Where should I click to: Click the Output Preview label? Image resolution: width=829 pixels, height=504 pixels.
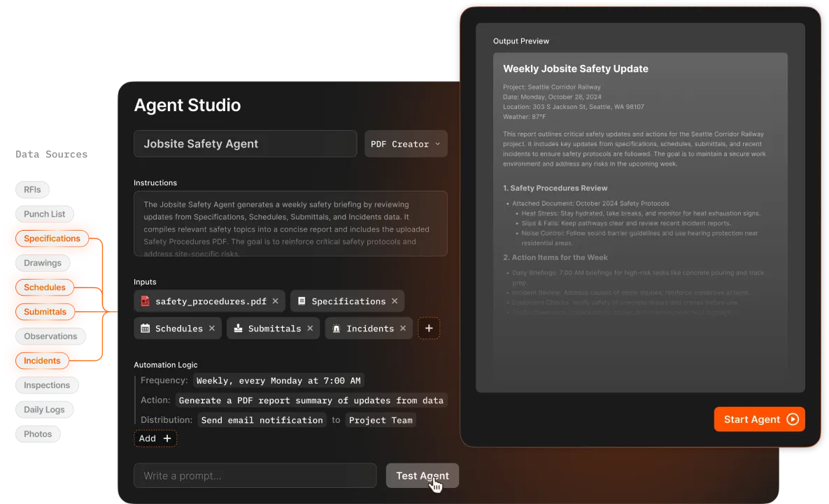[520, 41]
